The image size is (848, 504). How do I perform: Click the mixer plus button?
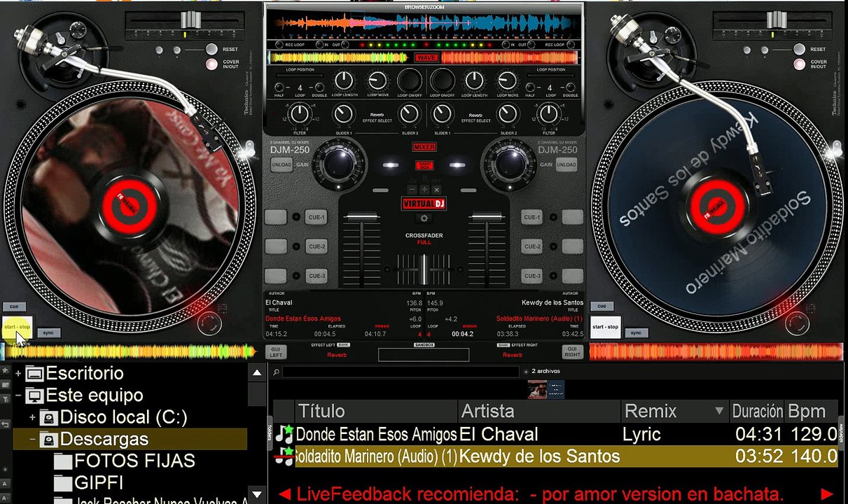tap(424, 190)
